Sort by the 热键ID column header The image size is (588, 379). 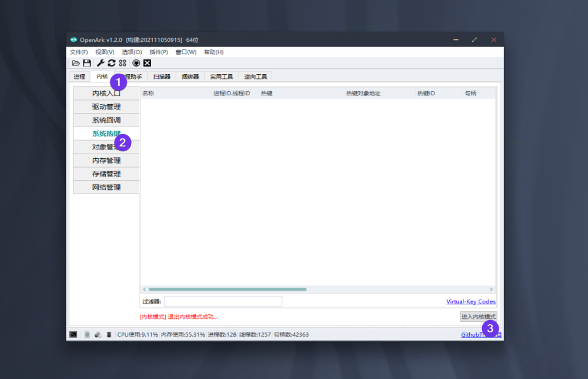pos(439,93)
